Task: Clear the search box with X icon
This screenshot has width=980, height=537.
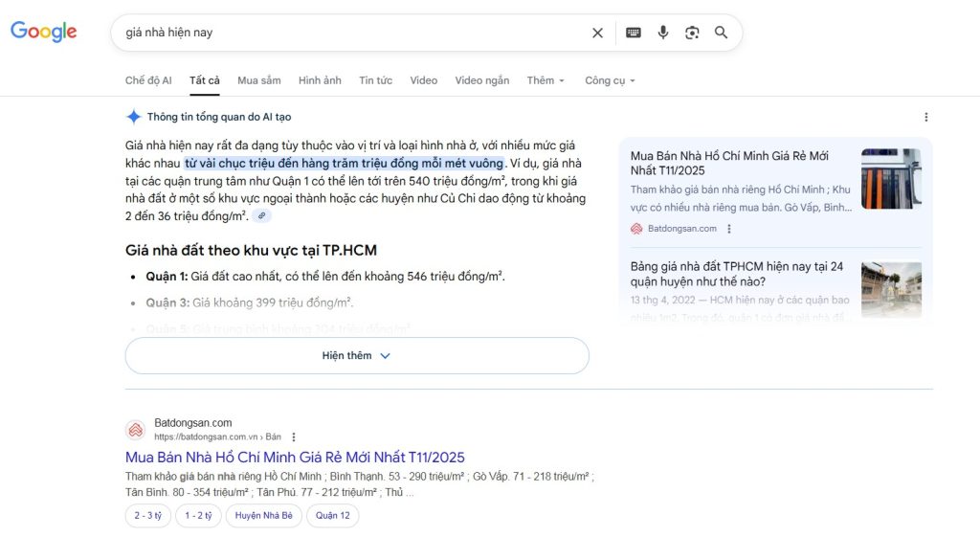Action: (597, 33)
